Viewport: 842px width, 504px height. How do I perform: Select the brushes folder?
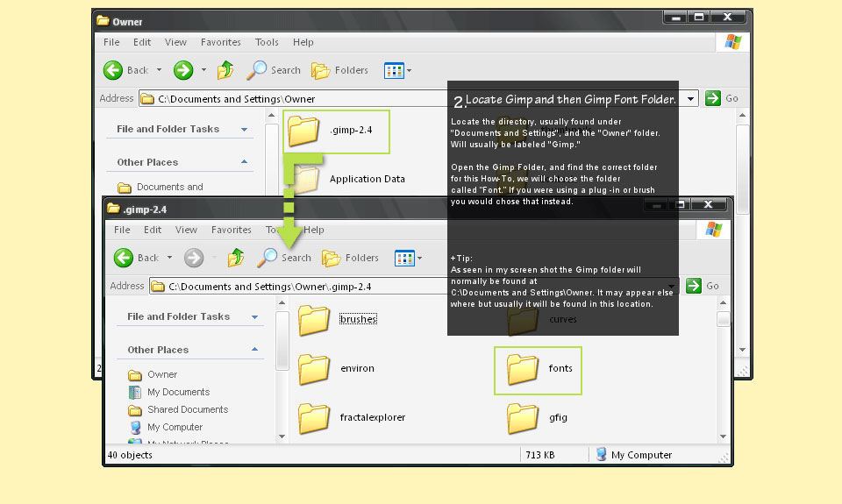click(339, 319)
